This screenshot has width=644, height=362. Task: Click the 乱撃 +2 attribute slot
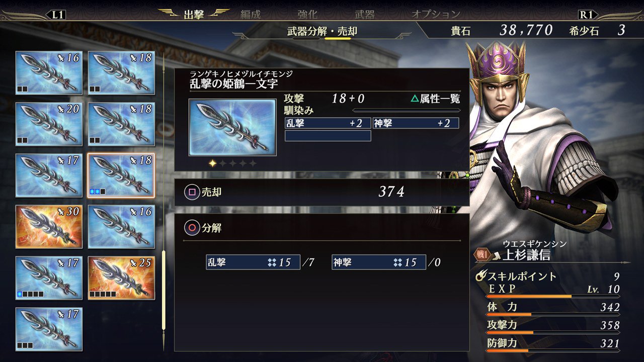[328, 123]
